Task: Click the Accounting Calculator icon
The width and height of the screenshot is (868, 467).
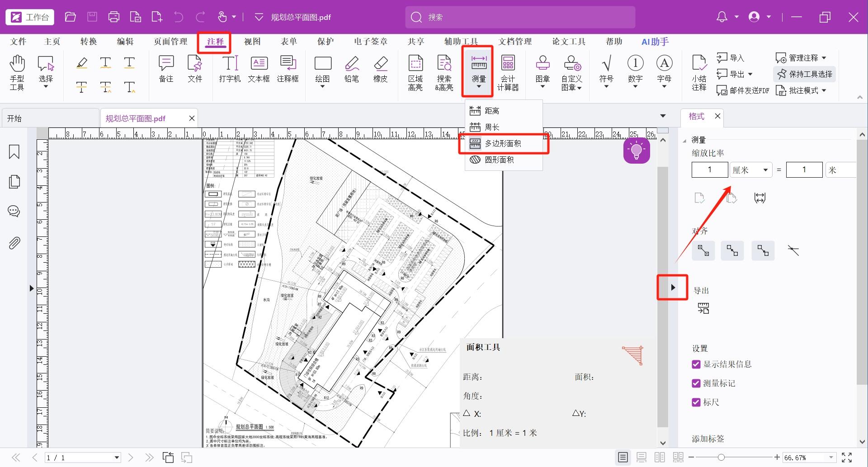Action: 508,72
